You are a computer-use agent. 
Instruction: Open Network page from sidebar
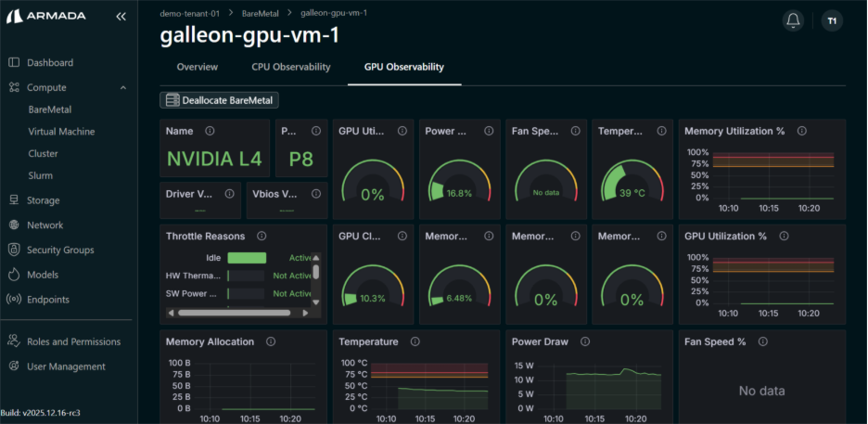(45, 225)
